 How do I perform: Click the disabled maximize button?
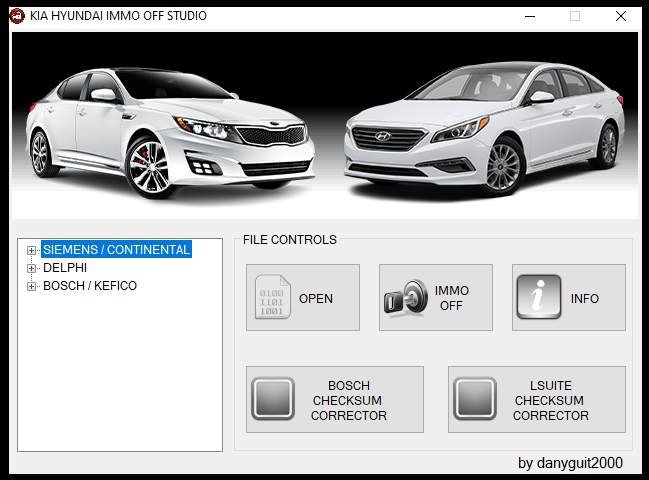point(575,16)
